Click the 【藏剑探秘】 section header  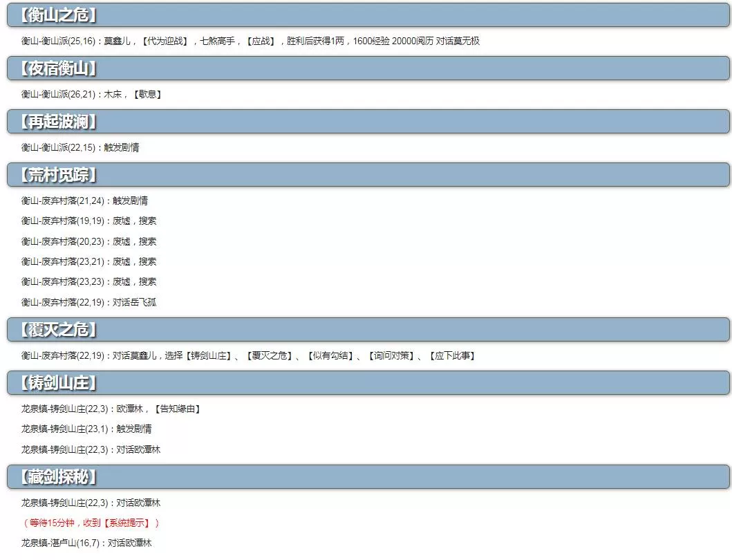click(368, 477)
